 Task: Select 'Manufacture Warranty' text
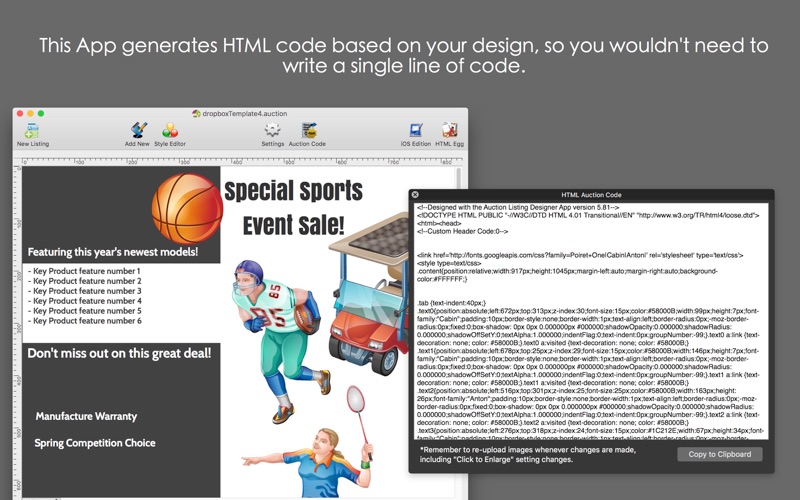click(x=86, y=416)
